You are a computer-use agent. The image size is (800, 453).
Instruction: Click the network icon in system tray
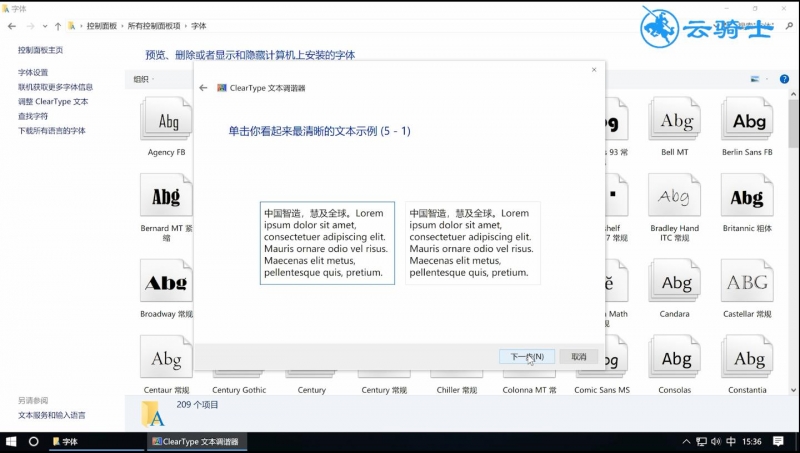[702, 442]
